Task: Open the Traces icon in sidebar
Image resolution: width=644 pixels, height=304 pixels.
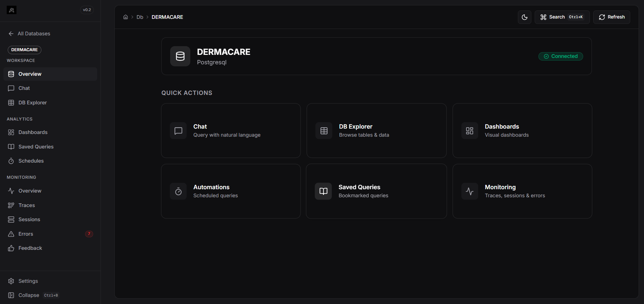Action: click(x=11, y=205)
